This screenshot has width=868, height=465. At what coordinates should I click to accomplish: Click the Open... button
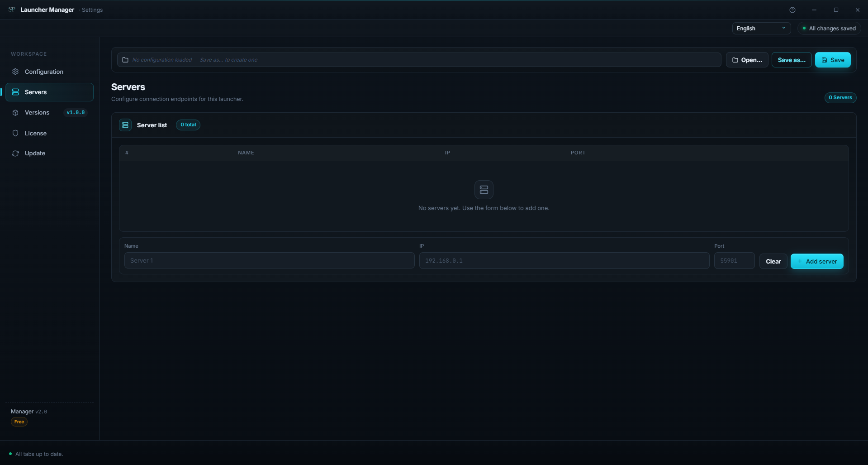[x=747, y=60]
